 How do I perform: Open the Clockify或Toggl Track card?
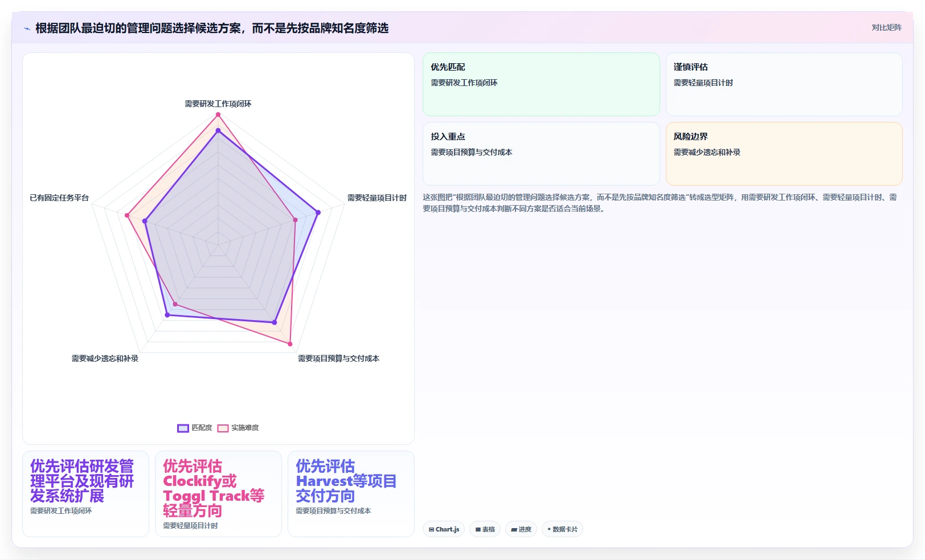pos(218,494)
